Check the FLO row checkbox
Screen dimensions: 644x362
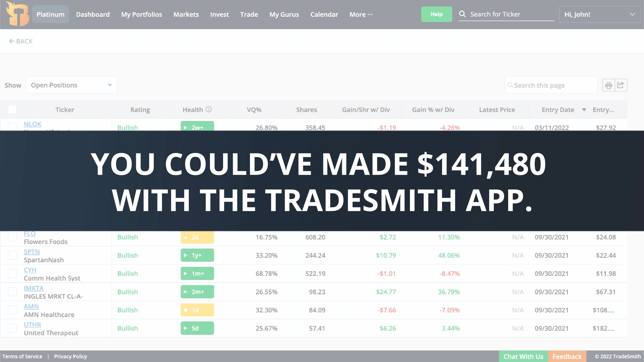[12, 237]
